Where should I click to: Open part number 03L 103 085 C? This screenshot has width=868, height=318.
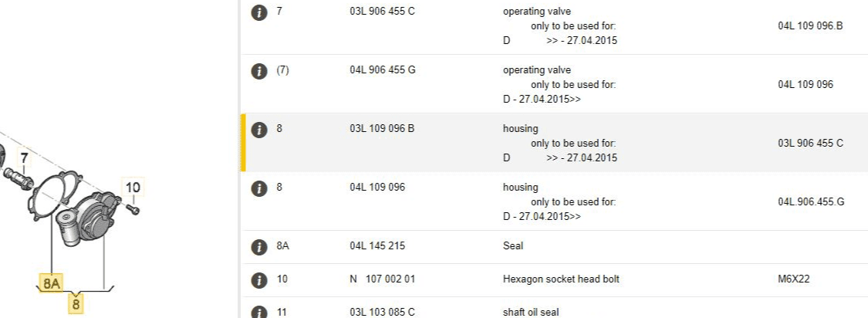382,313
